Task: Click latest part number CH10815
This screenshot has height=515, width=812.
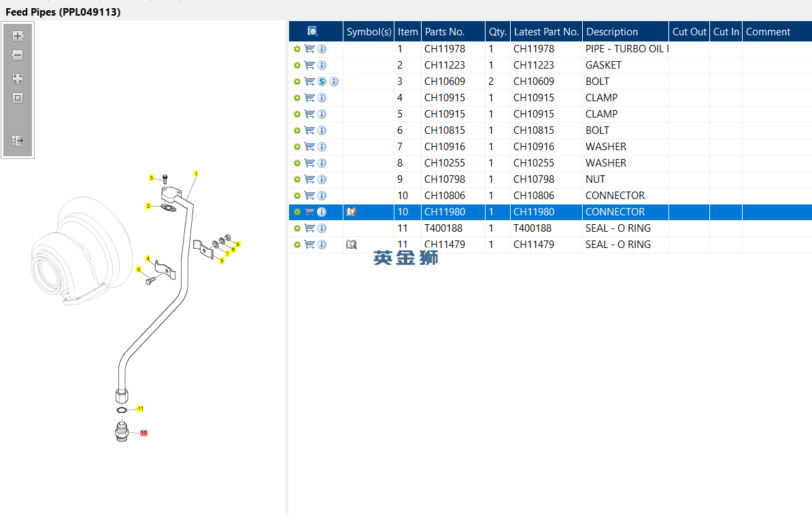Action: point(533,130)
